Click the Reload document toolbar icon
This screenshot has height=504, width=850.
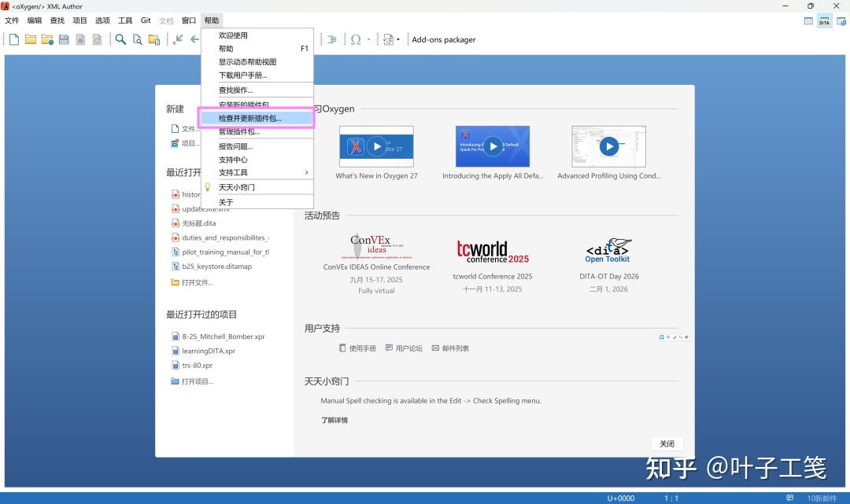(97, 39)
